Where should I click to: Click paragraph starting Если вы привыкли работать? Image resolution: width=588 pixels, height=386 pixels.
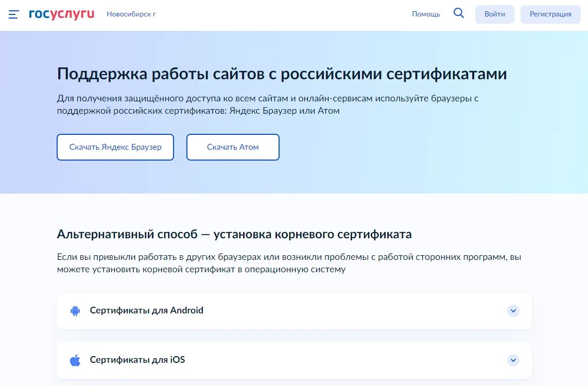click(289, 263)
